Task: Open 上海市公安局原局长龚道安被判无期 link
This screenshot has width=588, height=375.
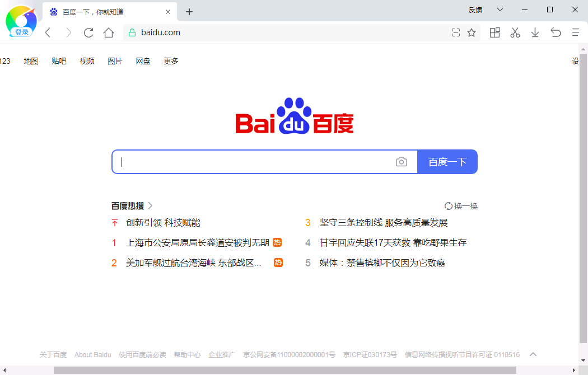Action: pyautogui.click(x=198, y=243)
